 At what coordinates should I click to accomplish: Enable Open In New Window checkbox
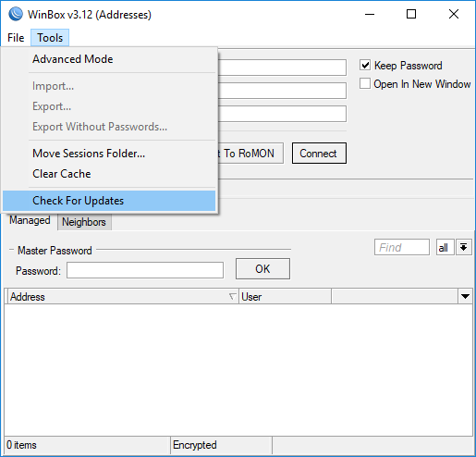[x=365, y=83]
